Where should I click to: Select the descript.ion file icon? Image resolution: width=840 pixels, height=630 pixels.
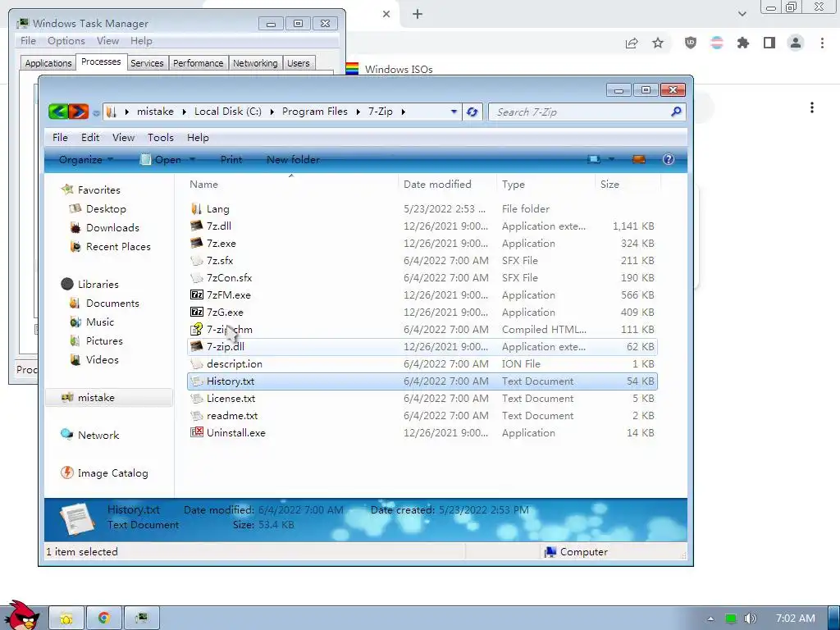[x=197, y=363]
